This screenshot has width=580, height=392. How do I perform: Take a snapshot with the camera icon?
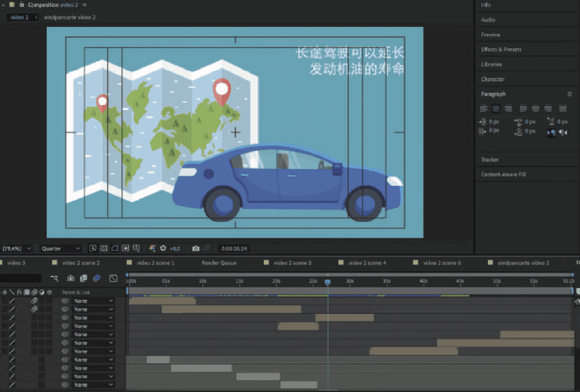(x=195, y=248)
